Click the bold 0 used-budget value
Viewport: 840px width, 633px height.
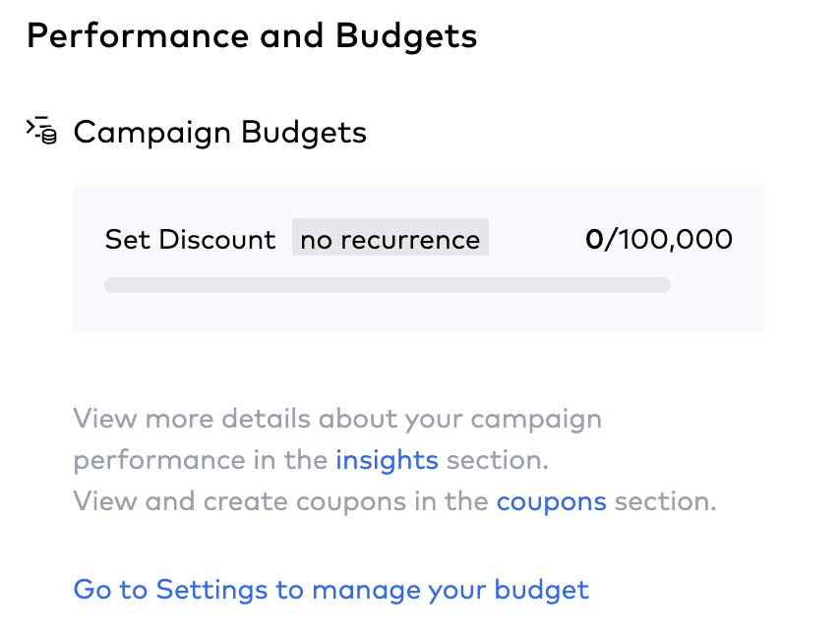[x=593, y=239]
